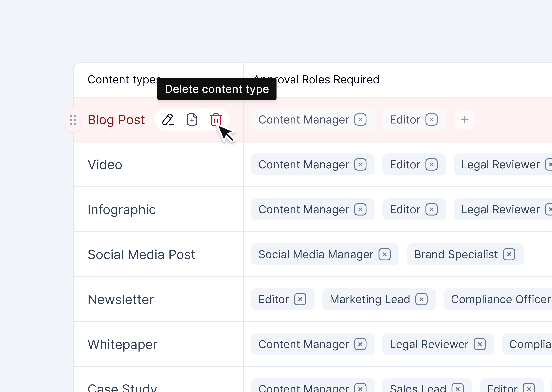The image size is (552, 392).
Task: Duplicate Blog Post using the document icon
Action: click(192, 119)
